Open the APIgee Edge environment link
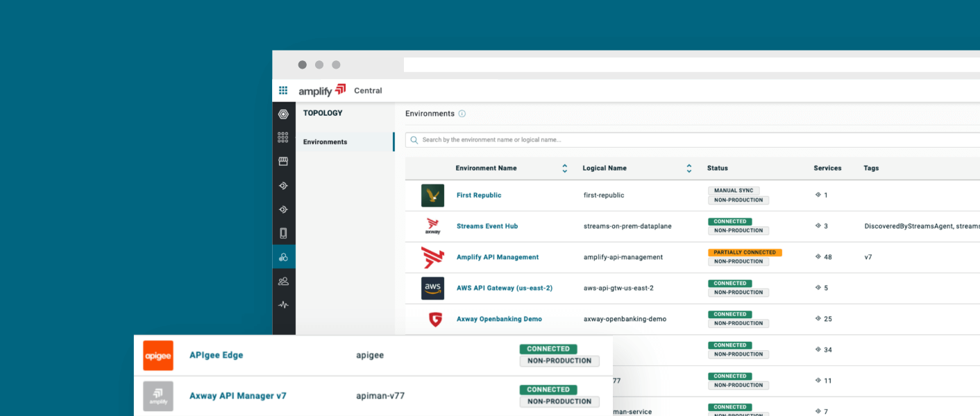This screenshot has height=416, width=980. click(217, 355)
